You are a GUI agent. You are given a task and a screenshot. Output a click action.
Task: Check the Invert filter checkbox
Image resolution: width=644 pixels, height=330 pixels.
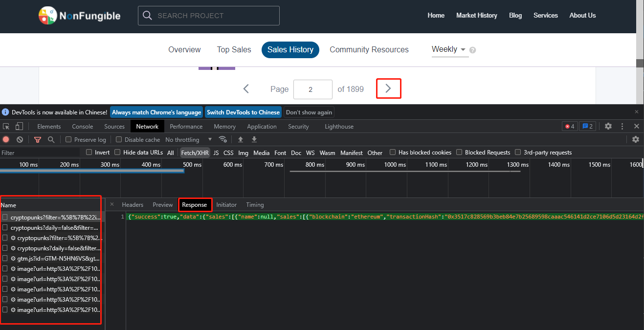click(x=89, y=153)
